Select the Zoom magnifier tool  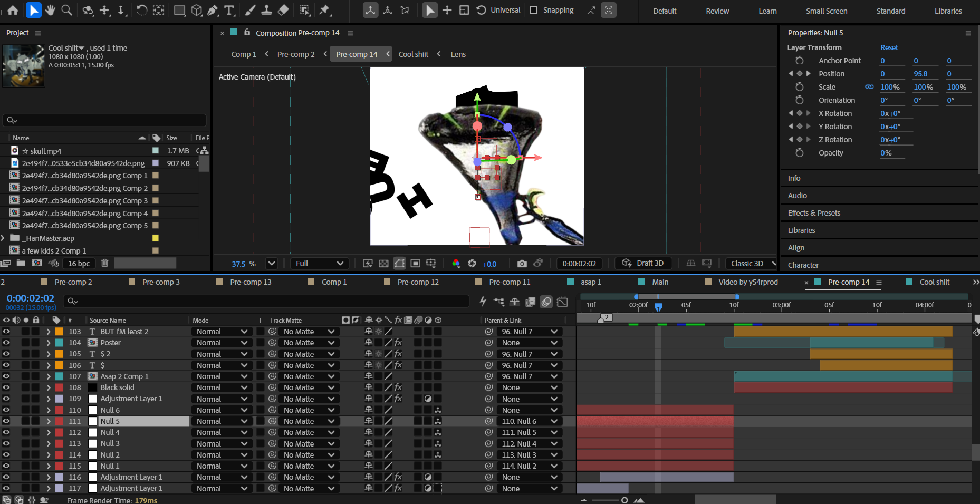[67, 10]
